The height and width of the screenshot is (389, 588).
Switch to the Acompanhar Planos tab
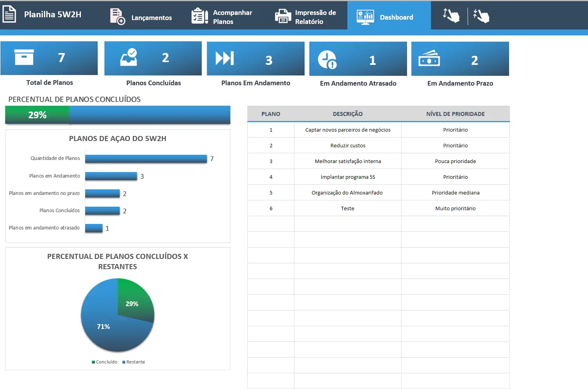232,17
